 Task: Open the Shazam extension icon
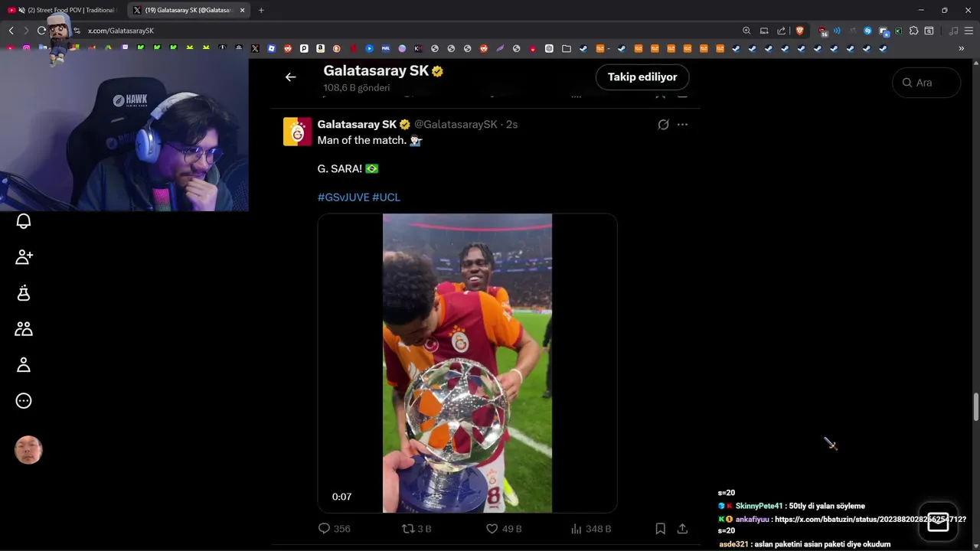867,31
